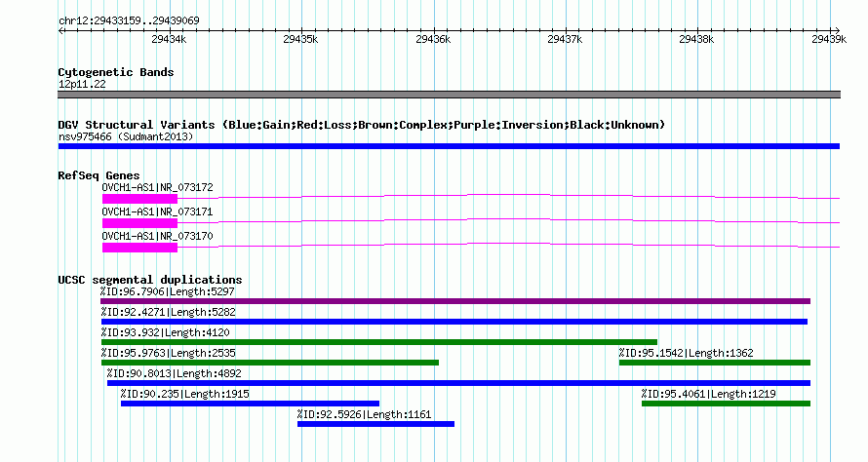Select the purple duplication bar of length 5297
This screenshot has height=462, width=868.
pos(455,301)
